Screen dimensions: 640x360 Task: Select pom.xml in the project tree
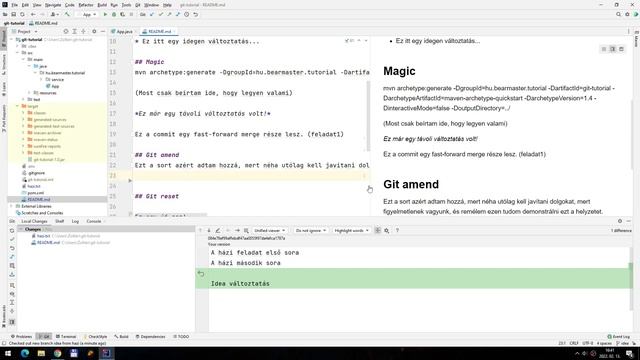point(36,193)
